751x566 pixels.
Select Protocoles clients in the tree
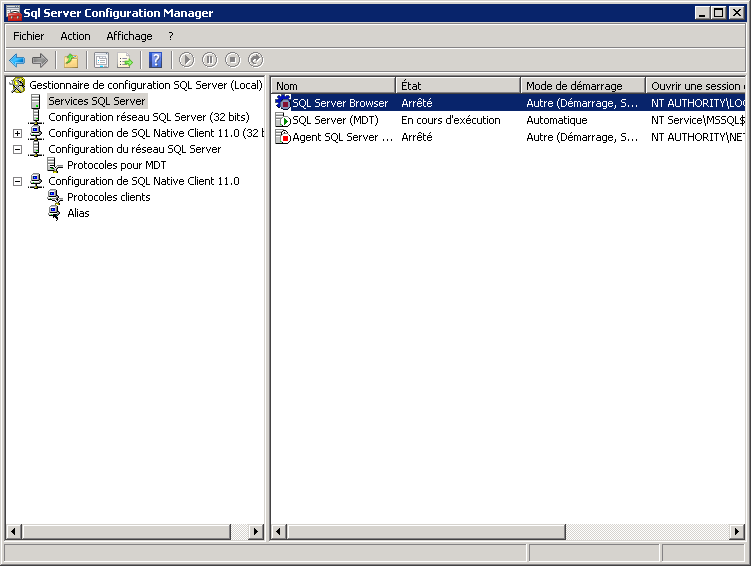point(109,197)
